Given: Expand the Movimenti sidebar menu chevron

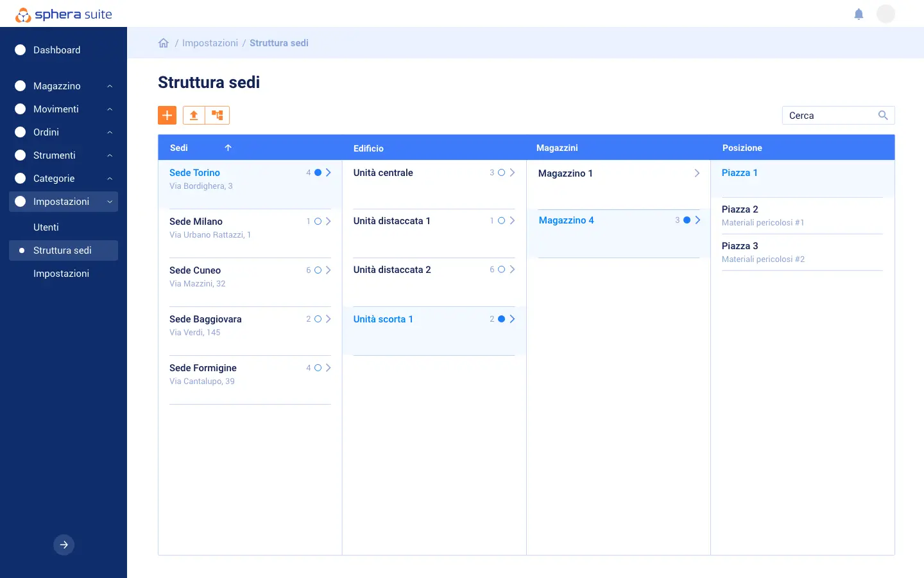Looking at the screenshot, I should point(110,109).
